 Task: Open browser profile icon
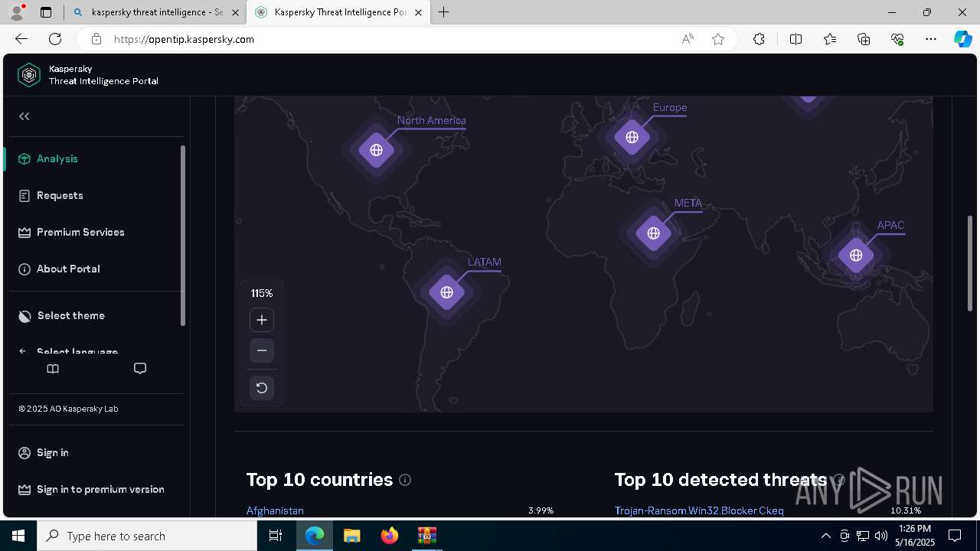pos(17,12)
